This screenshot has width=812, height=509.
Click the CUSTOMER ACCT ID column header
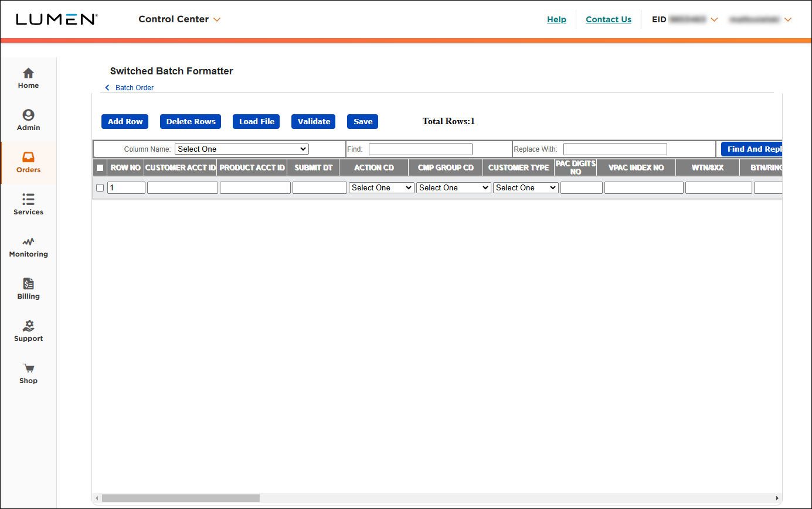coord(181,168)
